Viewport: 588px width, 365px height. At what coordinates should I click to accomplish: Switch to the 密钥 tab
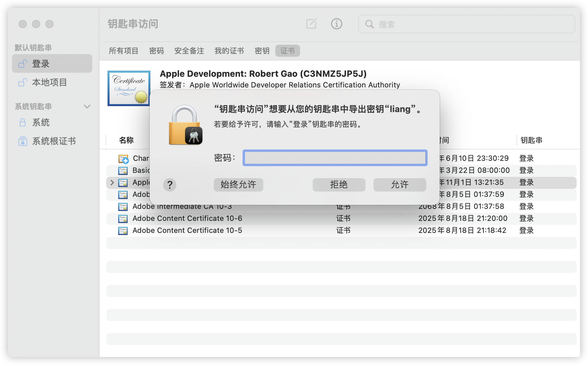click(x=262, y=51)
